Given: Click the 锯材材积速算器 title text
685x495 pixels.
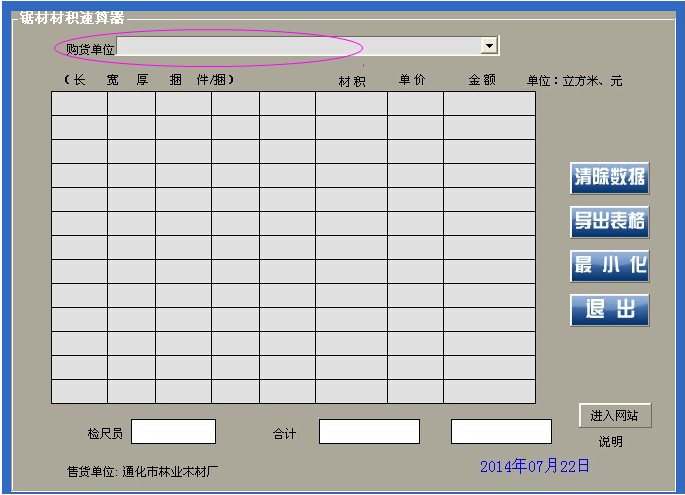Looking at the screenshot, I should [x=72, y=17].
